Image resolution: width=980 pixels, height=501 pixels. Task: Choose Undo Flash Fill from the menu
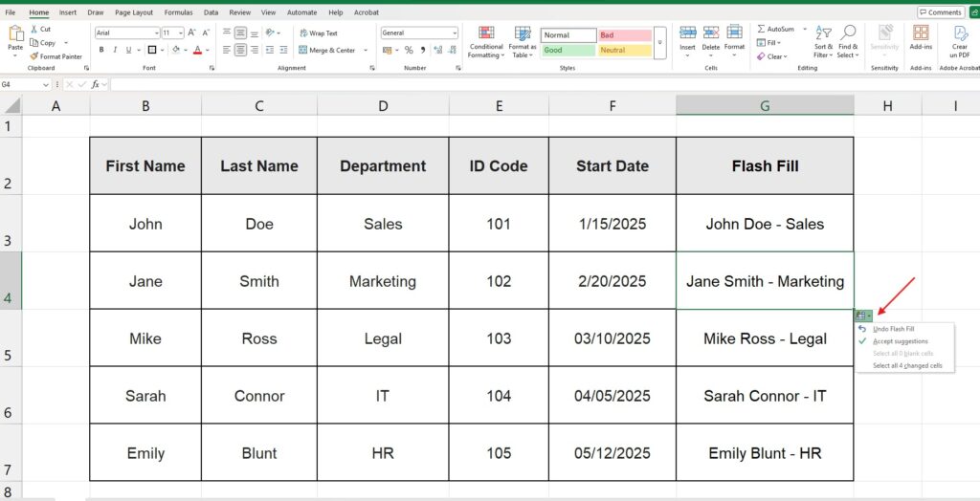pyautogui.click(x=893, y=329)
